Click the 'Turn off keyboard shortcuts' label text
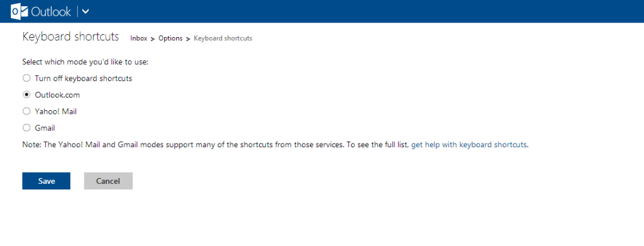Viewport: 644px width, 246px height. tap(84, 79)
